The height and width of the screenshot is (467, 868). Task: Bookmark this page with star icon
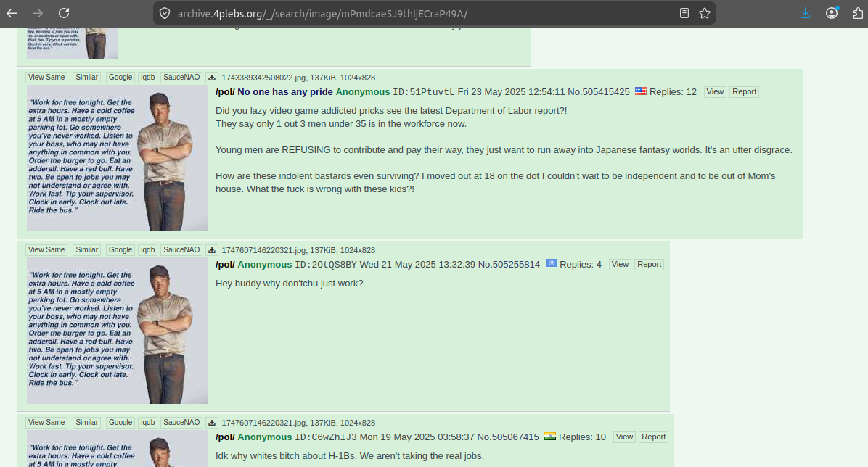(704, 13)
